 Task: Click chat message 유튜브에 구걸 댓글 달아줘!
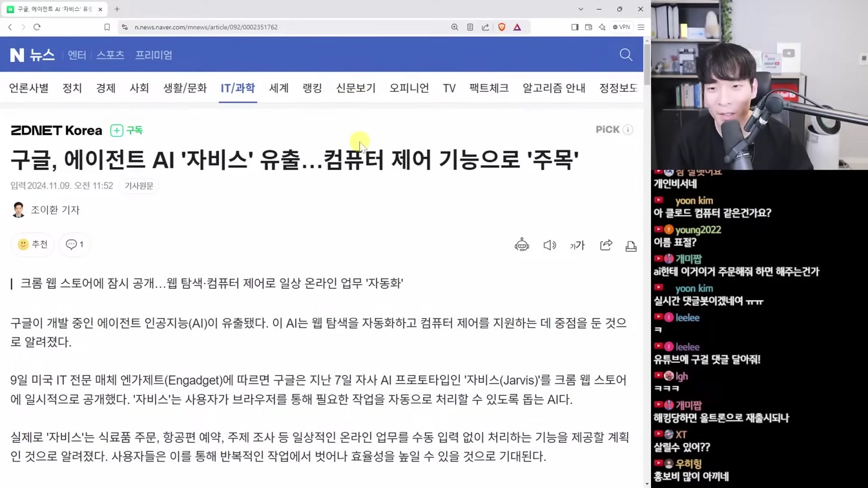tap(707, 360)
